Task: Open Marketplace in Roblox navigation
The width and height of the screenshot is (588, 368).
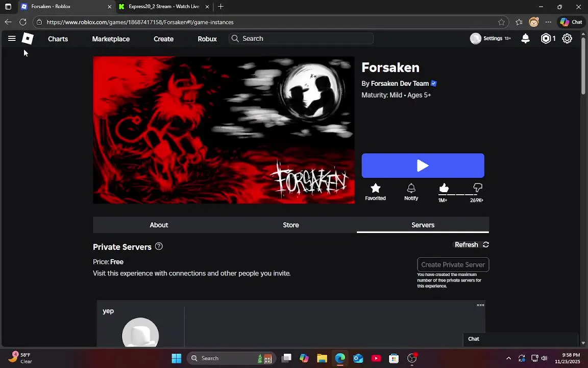Action: coord(111,39)
